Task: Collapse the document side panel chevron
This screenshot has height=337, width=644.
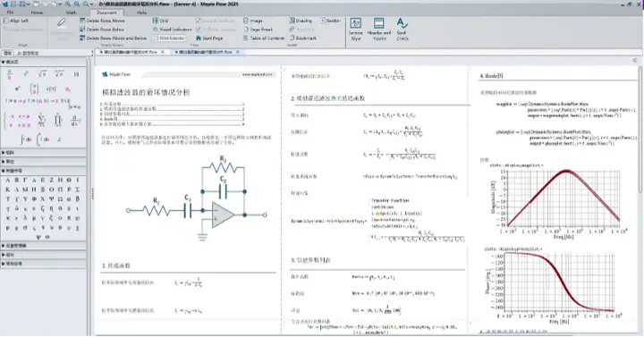Action: pyautogui.click(x=634, y=60)
